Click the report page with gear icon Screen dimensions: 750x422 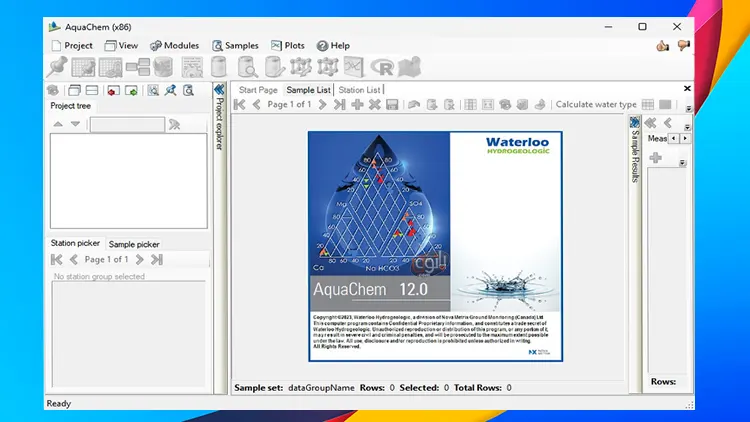pyautogui.click(x=192, y=67)
